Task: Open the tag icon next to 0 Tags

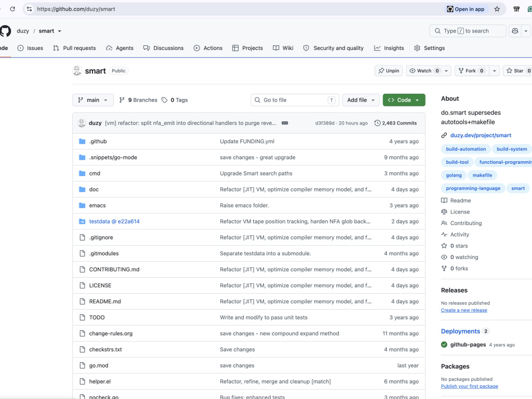Action: point(164,100)
